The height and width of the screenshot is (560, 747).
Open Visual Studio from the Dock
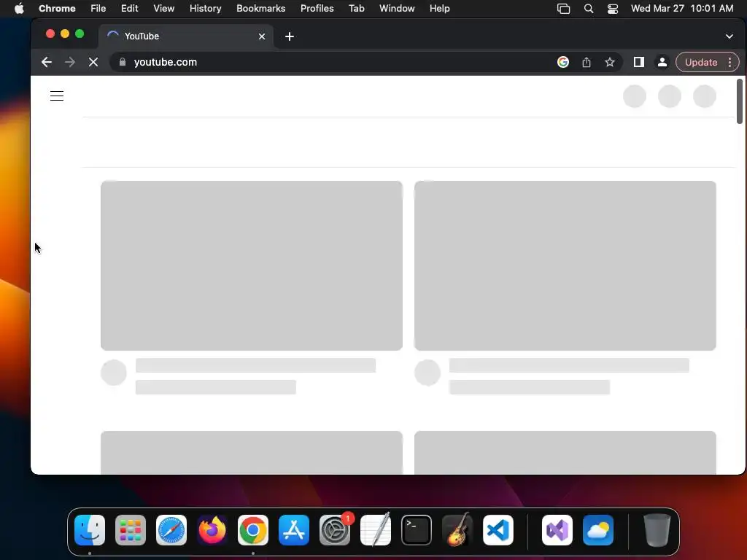coord(557,530)
